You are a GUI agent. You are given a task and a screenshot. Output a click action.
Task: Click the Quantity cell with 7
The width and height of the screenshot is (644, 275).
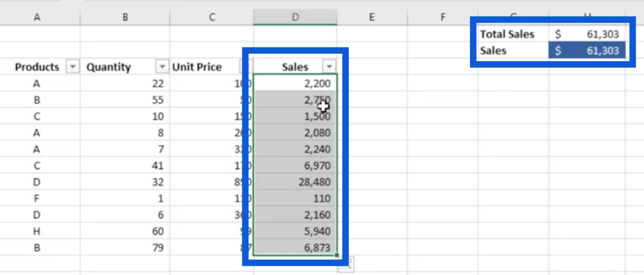point(125,149)
